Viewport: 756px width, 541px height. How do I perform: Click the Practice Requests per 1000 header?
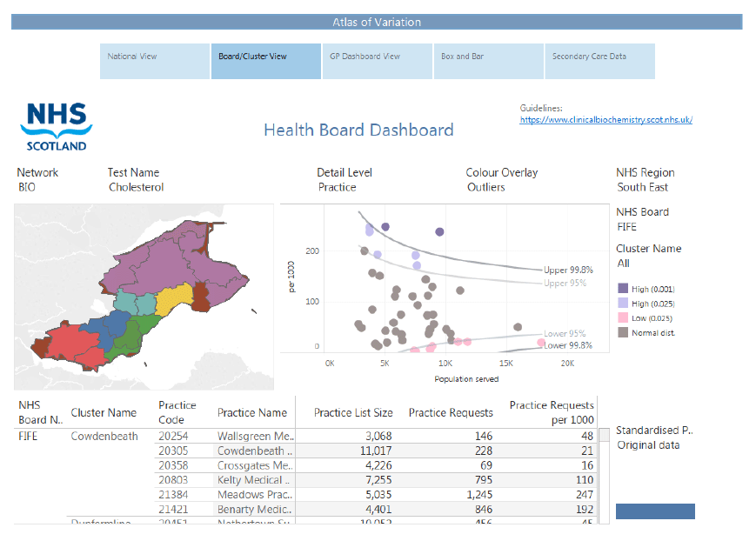(x=552, y=412)
